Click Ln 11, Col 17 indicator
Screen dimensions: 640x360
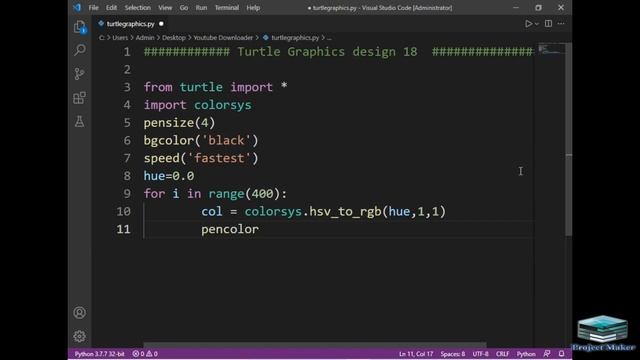coord(416,354)
